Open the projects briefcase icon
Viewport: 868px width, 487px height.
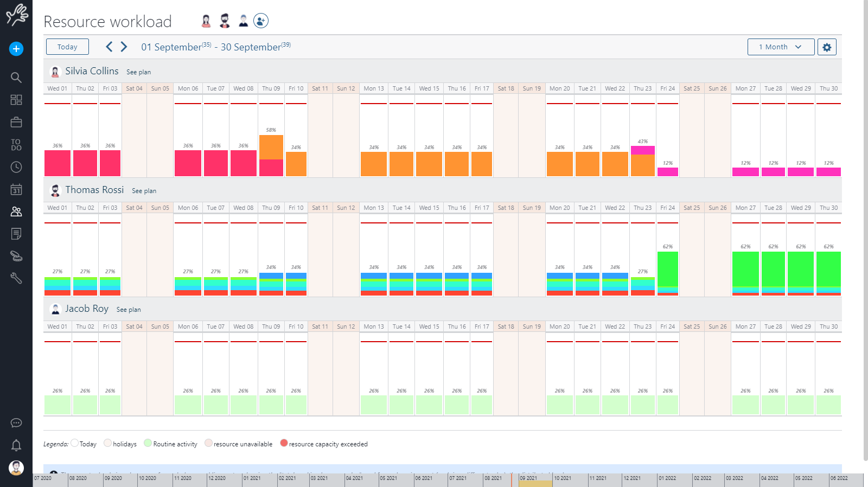pos(16,122)
